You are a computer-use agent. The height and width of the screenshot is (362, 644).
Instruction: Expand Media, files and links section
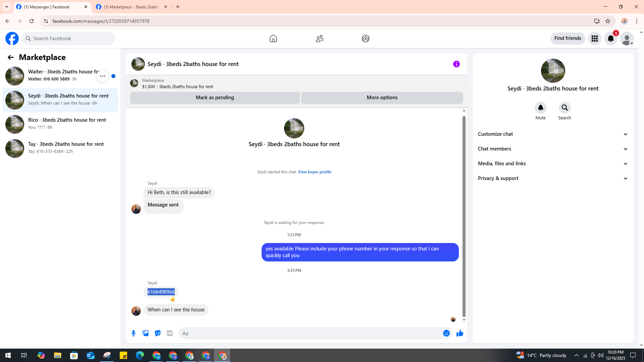tap(553, 164)
